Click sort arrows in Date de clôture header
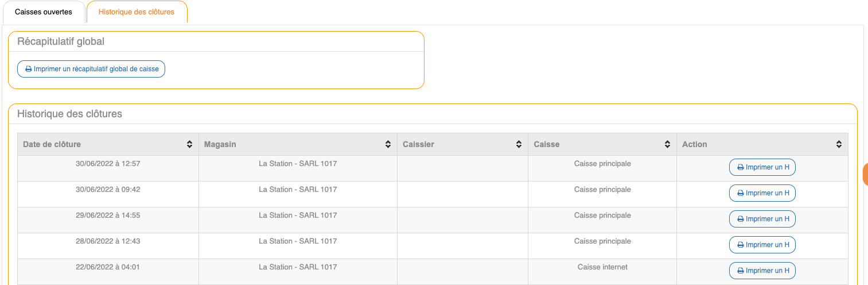 (189, 145)
